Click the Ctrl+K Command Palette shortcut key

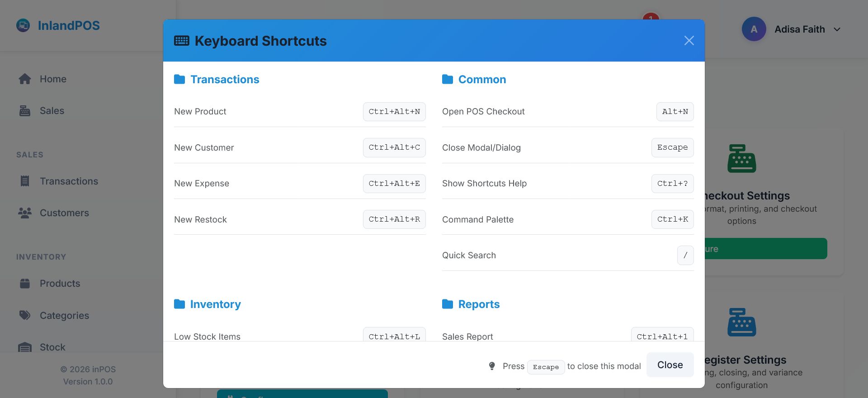point(672,219)
